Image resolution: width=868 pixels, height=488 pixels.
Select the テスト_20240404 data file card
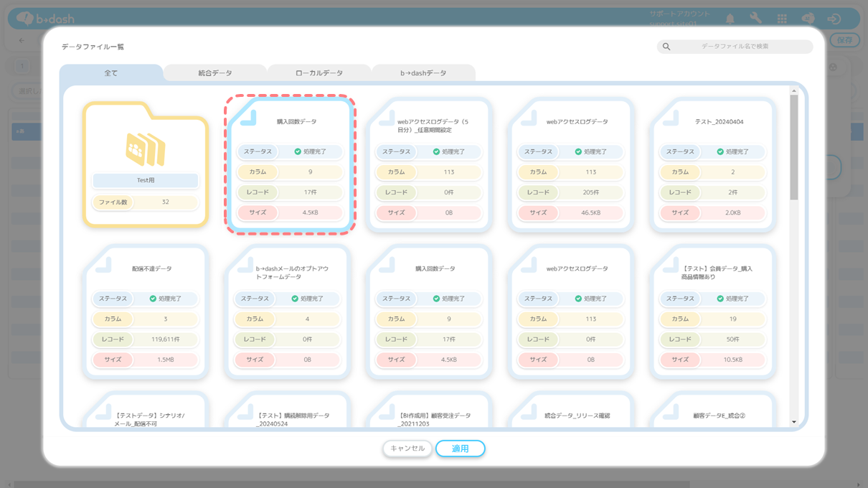714,166
